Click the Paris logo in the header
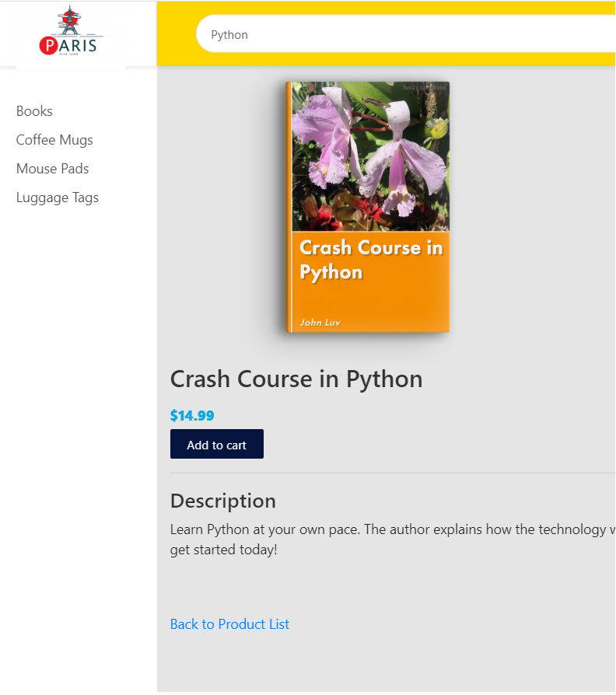Screen dimensions: 616x695 71,31
